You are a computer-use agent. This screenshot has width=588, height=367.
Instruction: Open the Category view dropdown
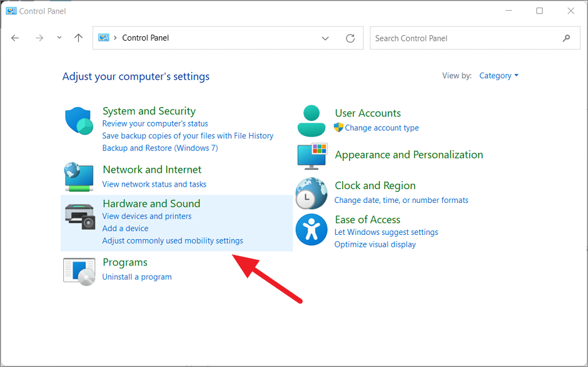(x=499, y=75)
